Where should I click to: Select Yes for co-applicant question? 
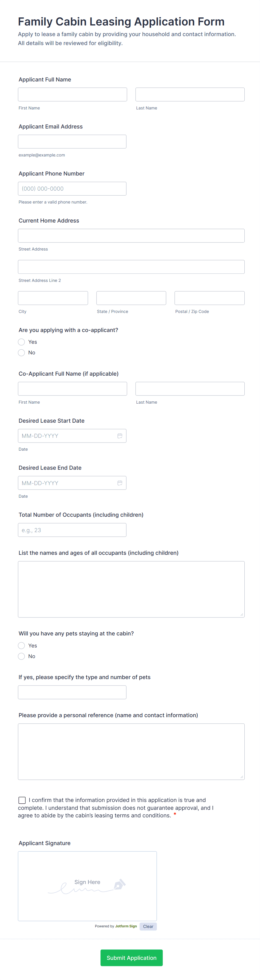pos(22,342)
